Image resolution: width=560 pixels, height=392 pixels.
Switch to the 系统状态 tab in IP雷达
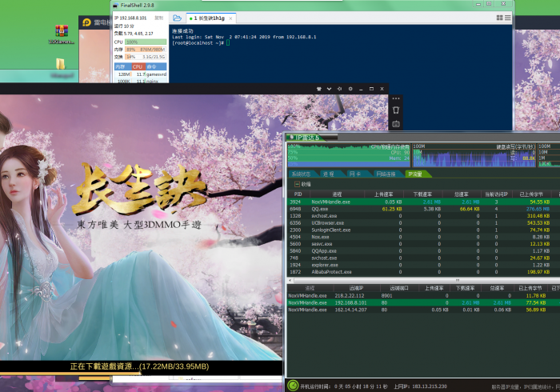[301, 174]
